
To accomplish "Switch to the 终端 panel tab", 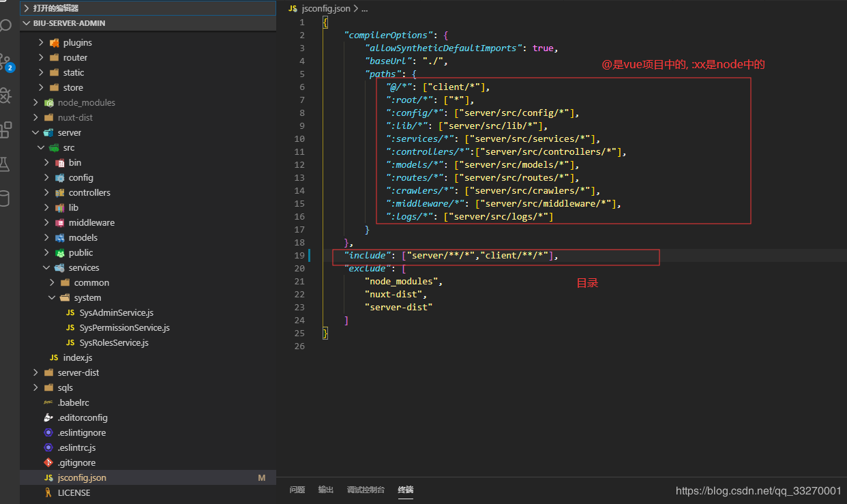I will tap(406, 490).
